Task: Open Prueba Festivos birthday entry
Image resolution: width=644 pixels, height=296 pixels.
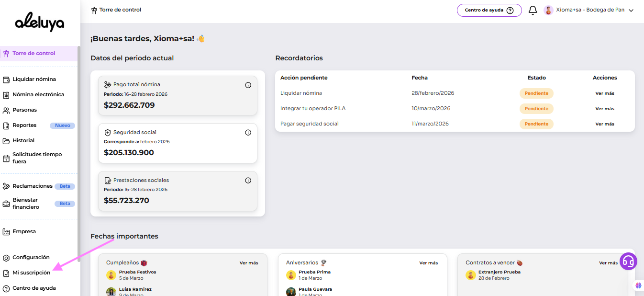Action: (x=137, y=272)
